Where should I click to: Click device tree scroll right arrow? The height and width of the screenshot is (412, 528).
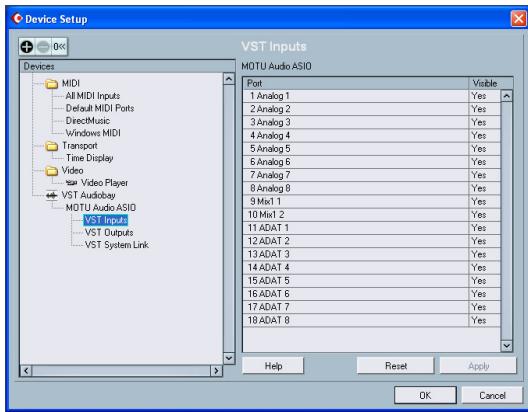click(216, 371)
